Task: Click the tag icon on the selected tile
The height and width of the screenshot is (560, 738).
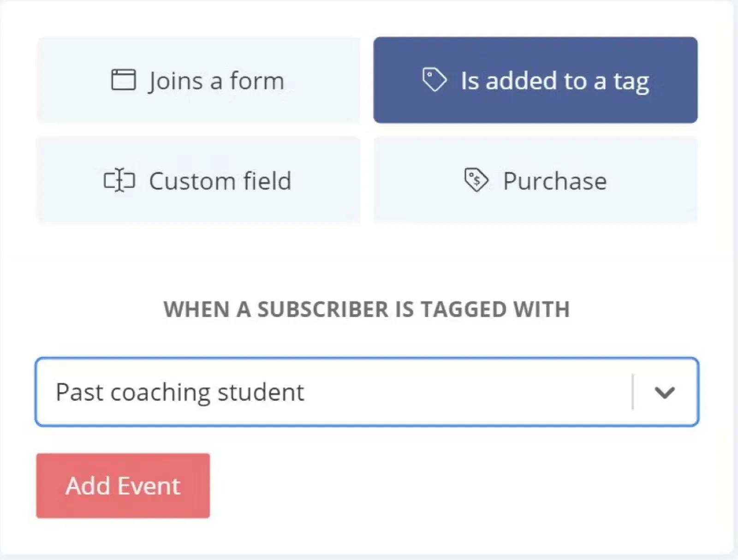Action: (x=434, y=79)
